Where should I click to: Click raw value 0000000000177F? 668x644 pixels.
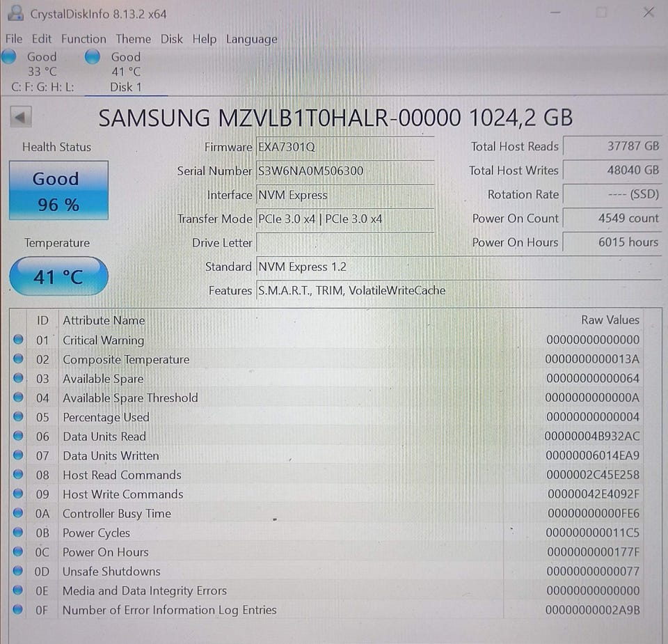(593, 552)
